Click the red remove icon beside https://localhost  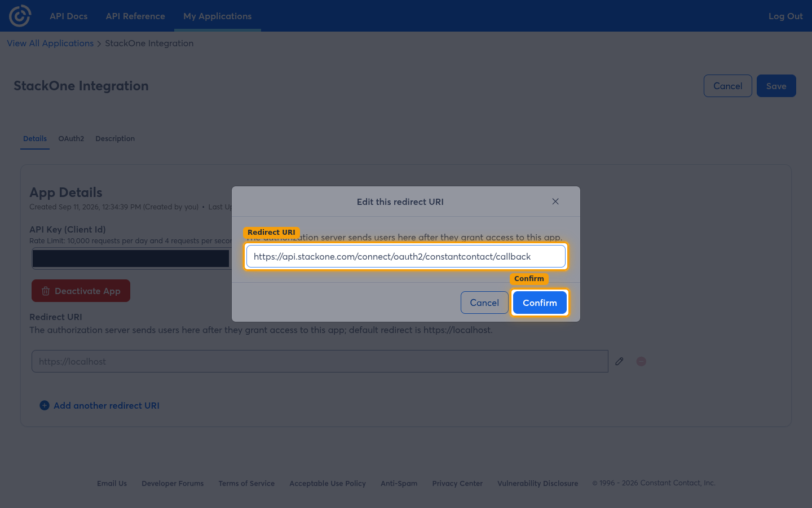(641, 361)
